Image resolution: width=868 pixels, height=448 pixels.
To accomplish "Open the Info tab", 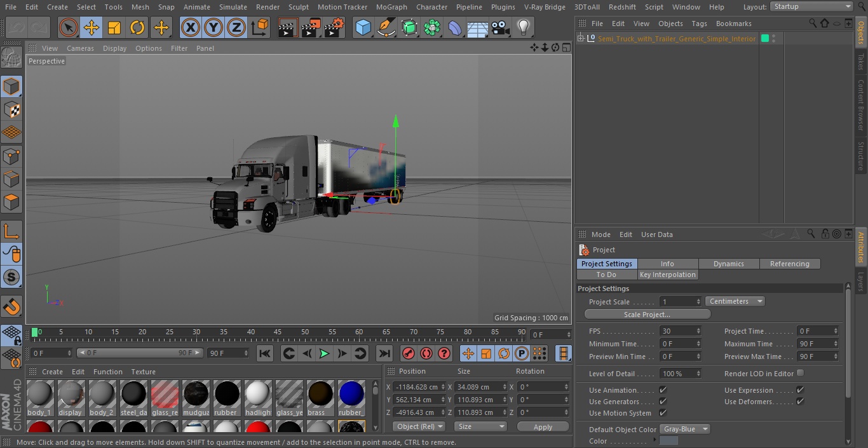I will click(x=668, y=264).
